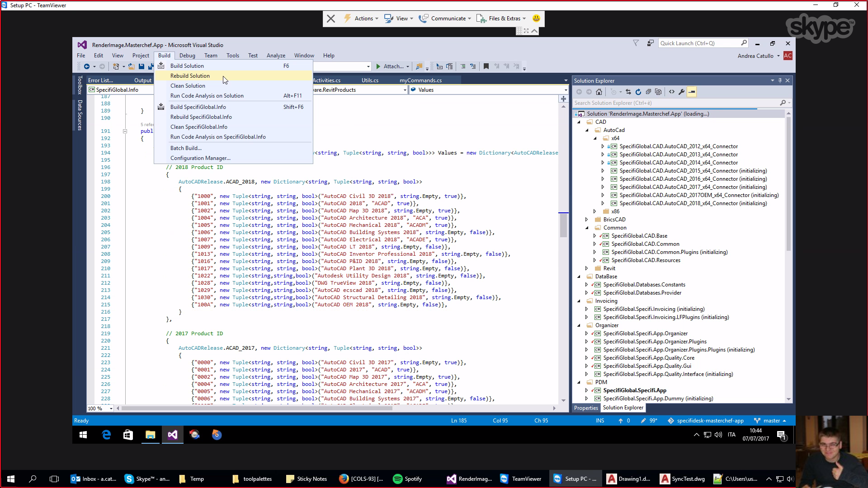Image resolution: width=868 pixels, height=488 pixels.
Task: Select Clean Solution menu item
Action: pyautogui.click(x=233, y=86)
